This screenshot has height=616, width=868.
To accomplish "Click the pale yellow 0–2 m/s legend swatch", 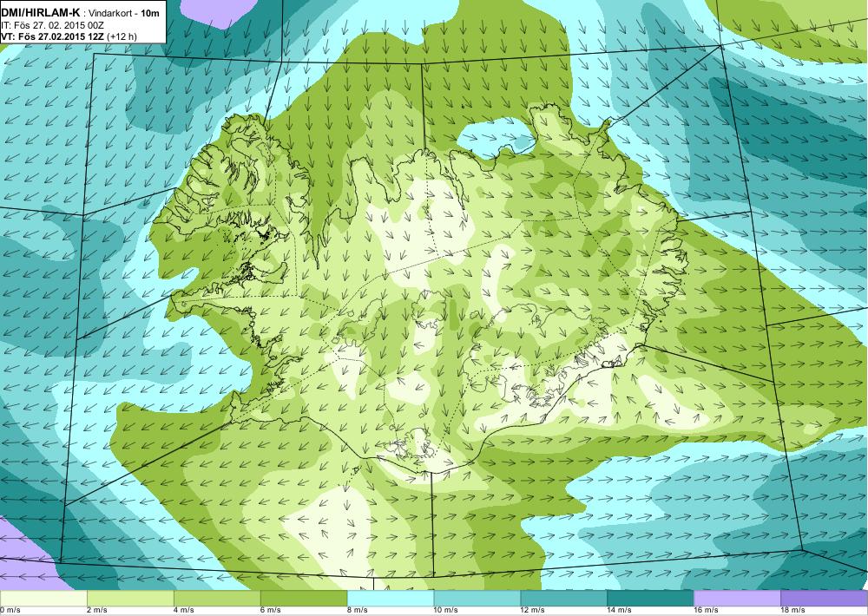I will 43,599.
